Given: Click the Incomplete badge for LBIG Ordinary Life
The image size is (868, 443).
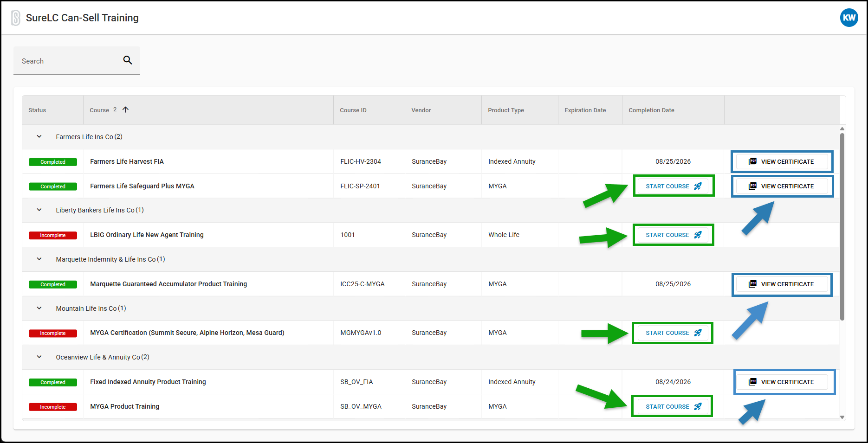Looking at the screenshot, I should coord(53,235).
